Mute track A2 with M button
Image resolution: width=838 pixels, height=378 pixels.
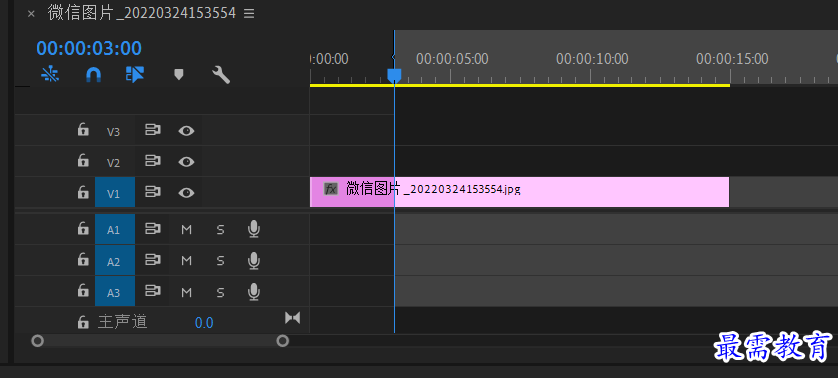click(186, 261)
